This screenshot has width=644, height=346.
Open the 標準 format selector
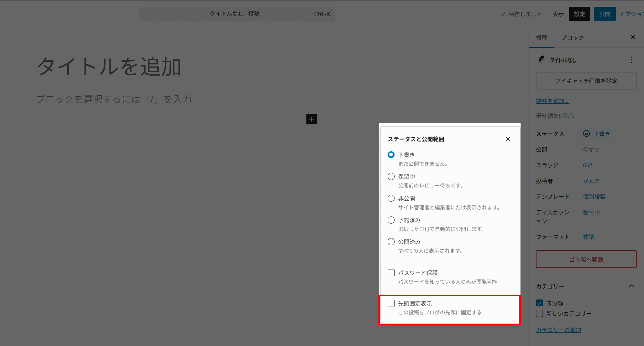(588, 237)
